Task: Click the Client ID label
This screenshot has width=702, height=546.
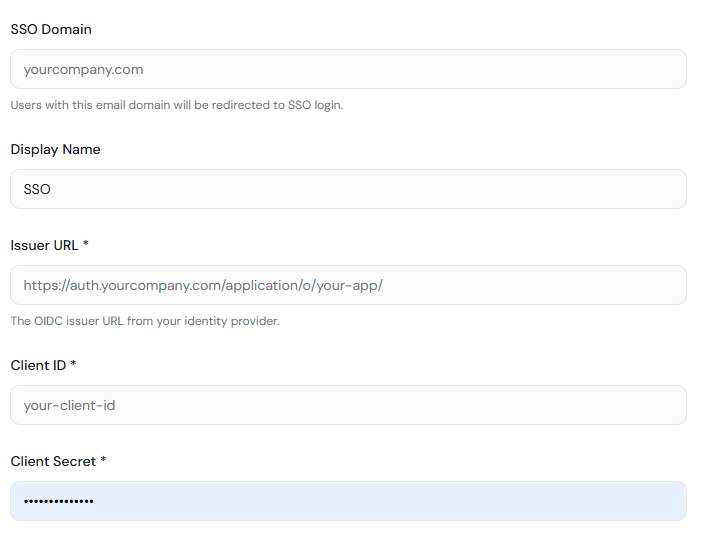Action: (38, 366)
